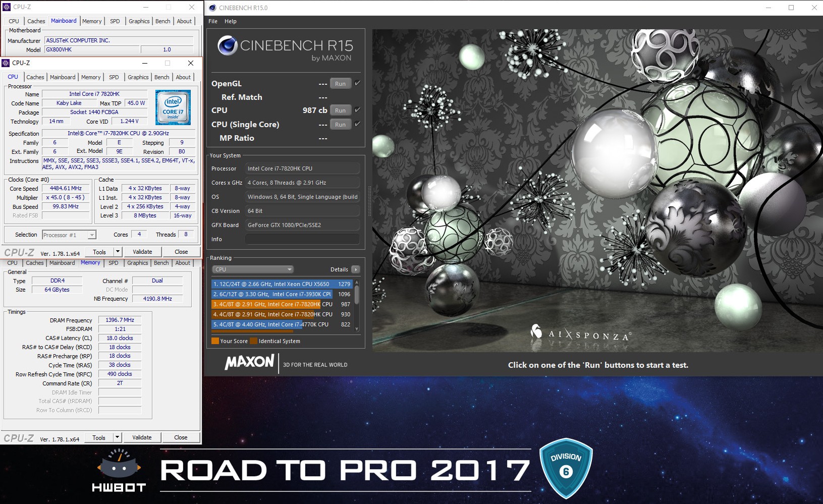Image resolution: width=823 pixels, height=504 pixels.
Task: Select the Graphics tab in the Mainboard CPU-Z window
Action: point(139,21)
